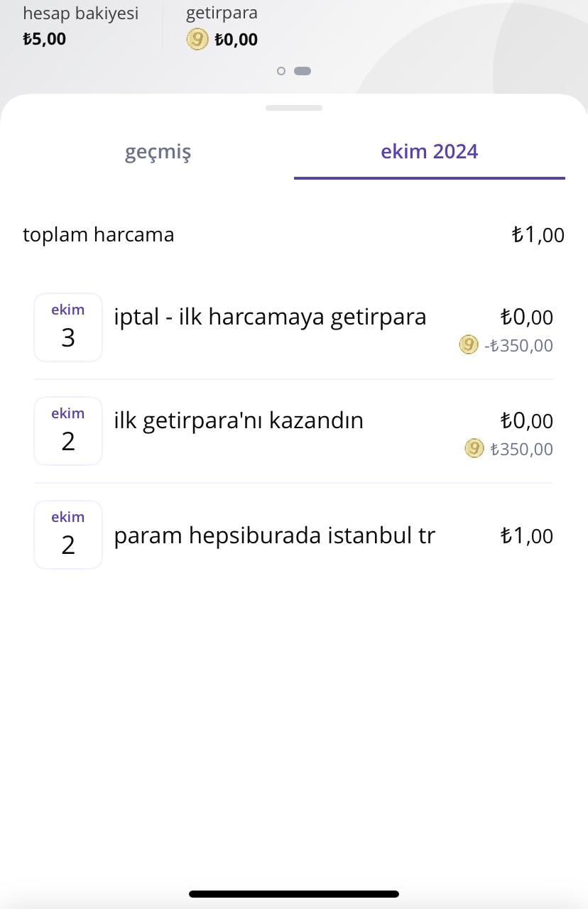The height and width of the screenshot is (909, 588).
Task: Tap the toplam harcama total row
Action: [x=294, y=234]
